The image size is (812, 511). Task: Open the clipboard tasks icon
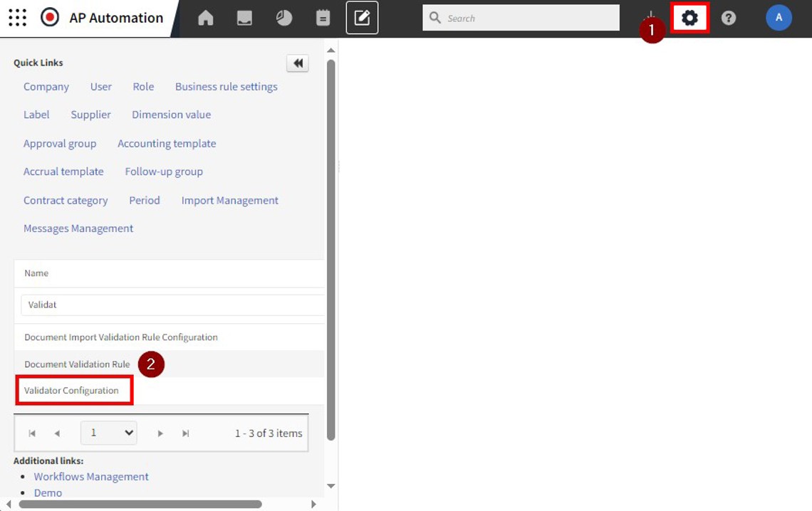pyautogui.click(x=323, y=19)
